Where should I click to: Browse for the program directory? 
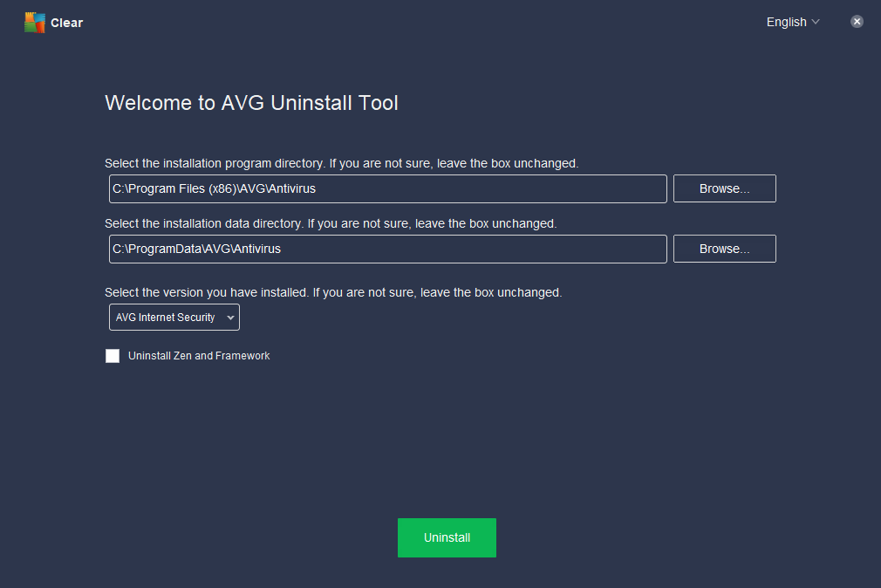click(724, 188)
